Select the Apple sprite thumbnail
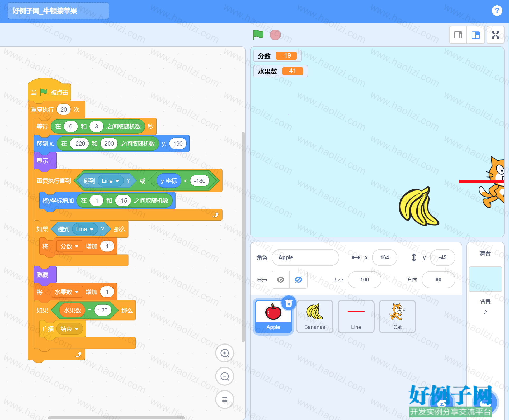The height and width of the screenshot is (420, 509). coord(273,316)
